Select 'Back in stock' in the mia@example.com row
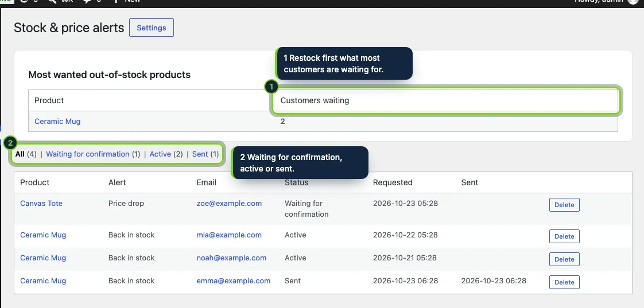Viewport: 644px width, 308px height. coord(131,235)
